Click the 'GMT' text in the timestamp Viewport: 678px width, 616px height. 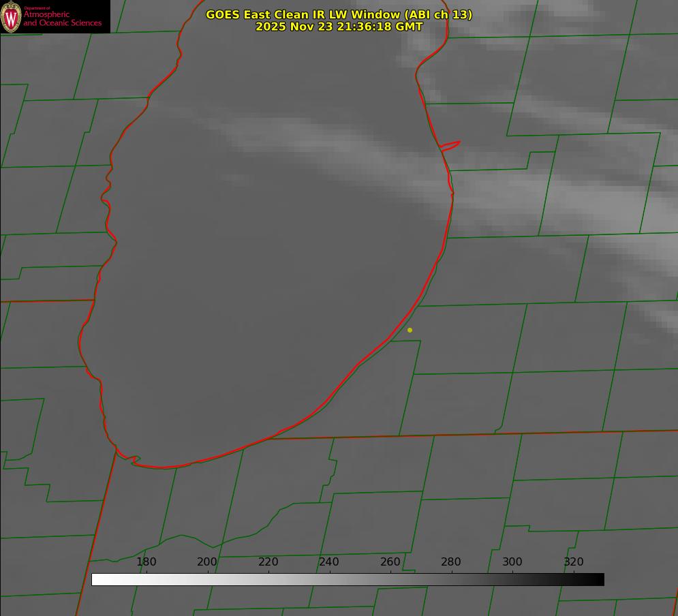pos(409,27)
